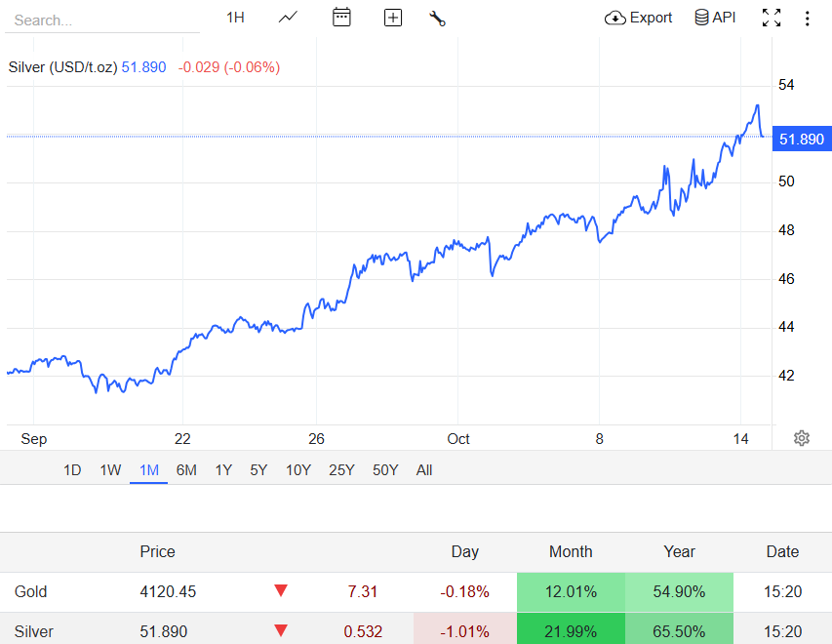Show the All time range

tap(424, 470)
